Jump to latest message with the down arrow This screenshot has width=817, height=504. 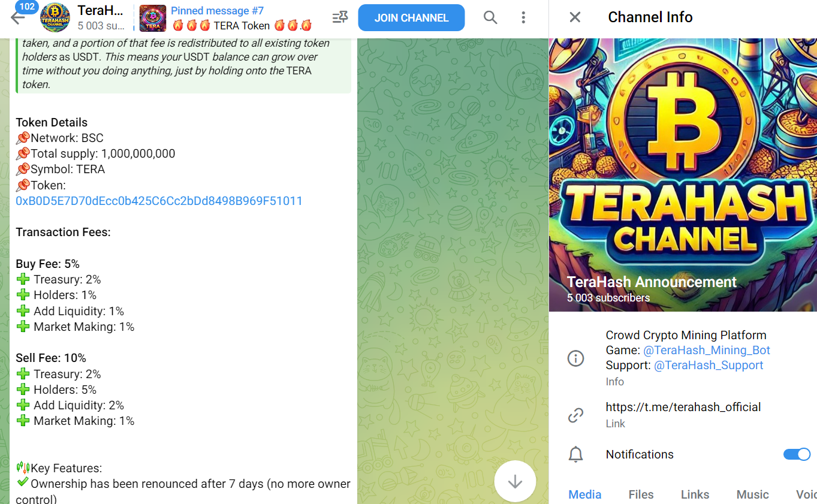pos(515,481)
